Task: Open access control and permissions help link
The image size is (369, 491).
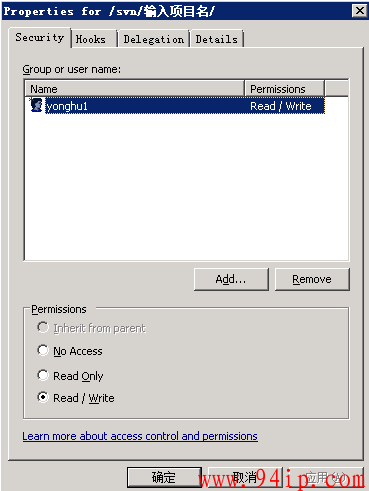Action: coord(140,436)
